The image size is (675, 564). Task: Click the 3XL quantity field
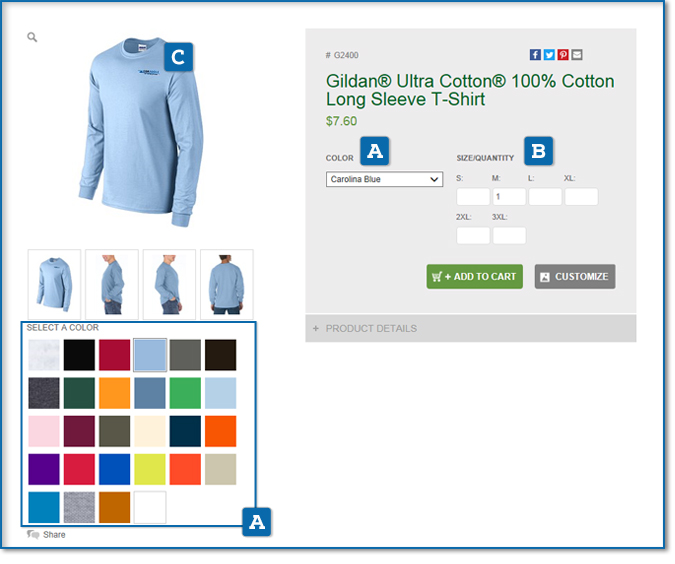click(509, 236)
